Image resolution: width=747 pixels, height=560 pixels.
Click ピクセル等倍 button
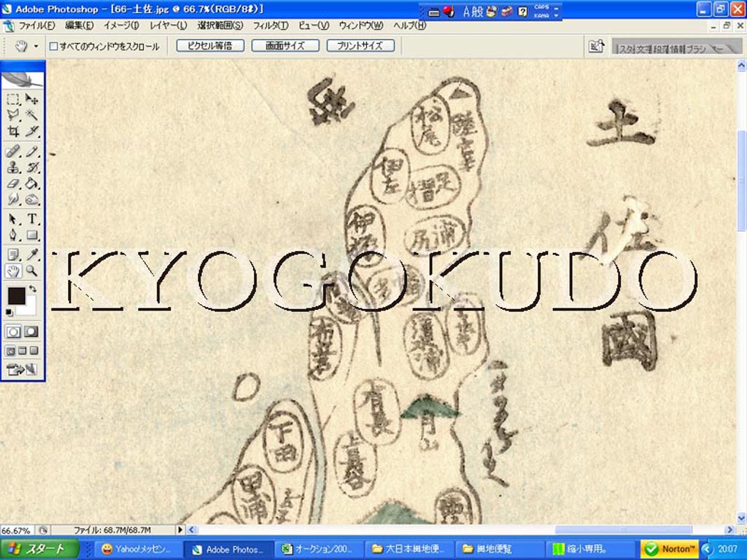(210, 46)
